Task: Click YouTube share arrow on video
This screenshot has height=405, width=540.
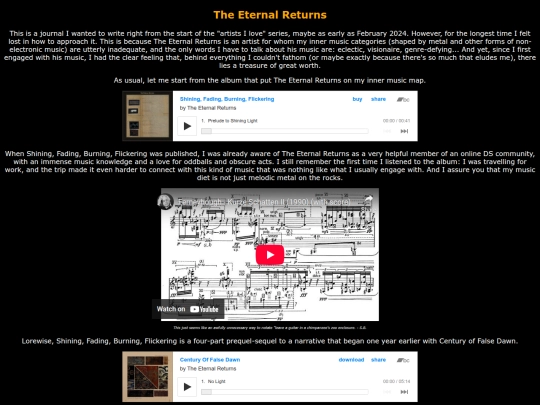Action: pos(368,199)
